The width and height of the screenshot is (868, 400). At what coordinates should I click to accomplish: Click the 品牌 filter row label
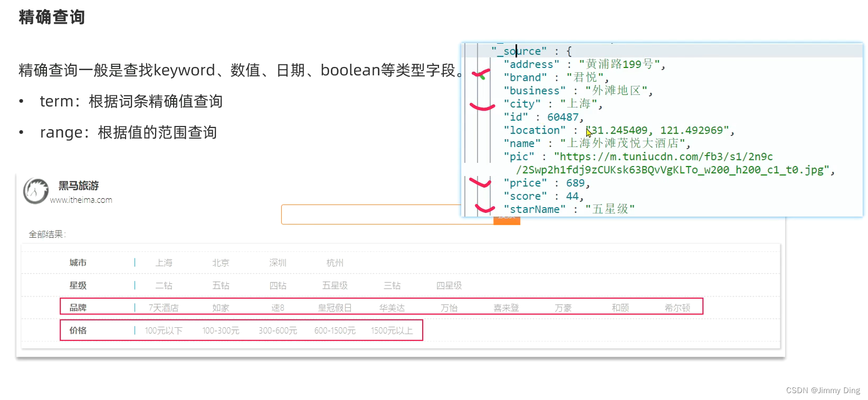pyautogui.click(x=78, y=308)
